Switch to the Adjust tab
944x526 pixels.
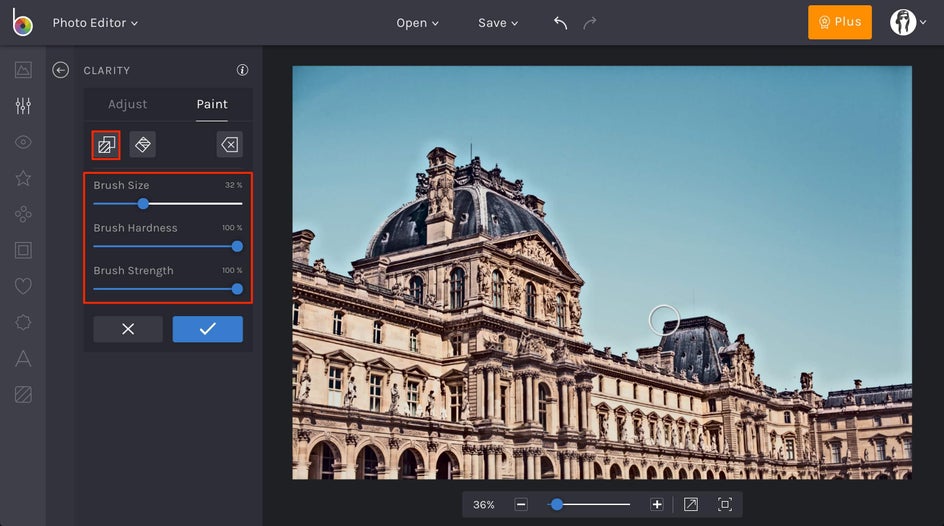pos(127,104)
